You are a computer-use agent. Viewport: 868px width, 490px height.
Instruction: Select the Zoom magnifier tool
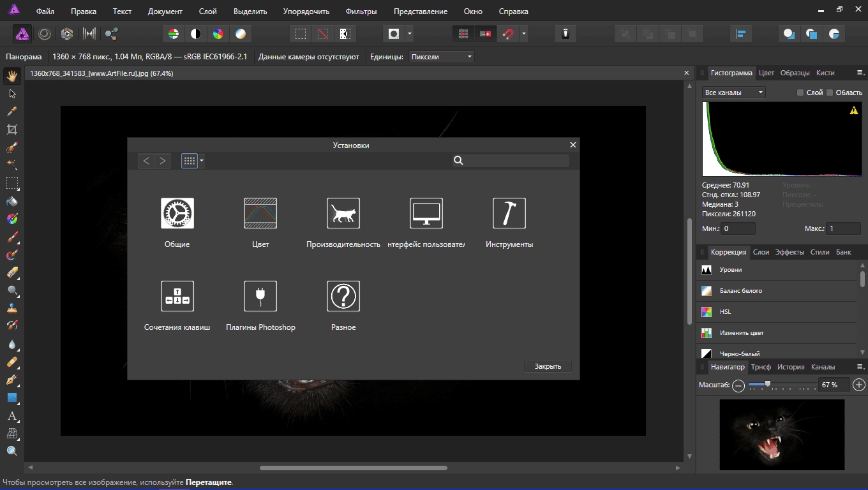(11, 452)
